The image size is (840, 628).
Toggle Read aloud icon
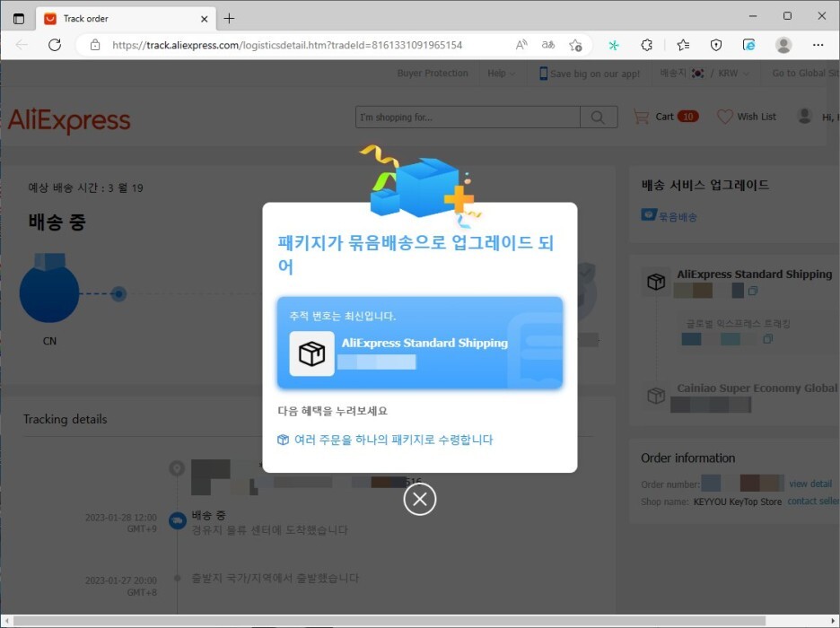[x=521, y=45]
